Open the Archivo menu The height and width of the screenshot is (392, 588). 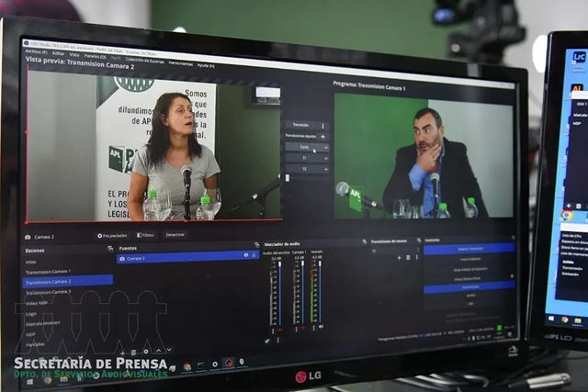36,51
